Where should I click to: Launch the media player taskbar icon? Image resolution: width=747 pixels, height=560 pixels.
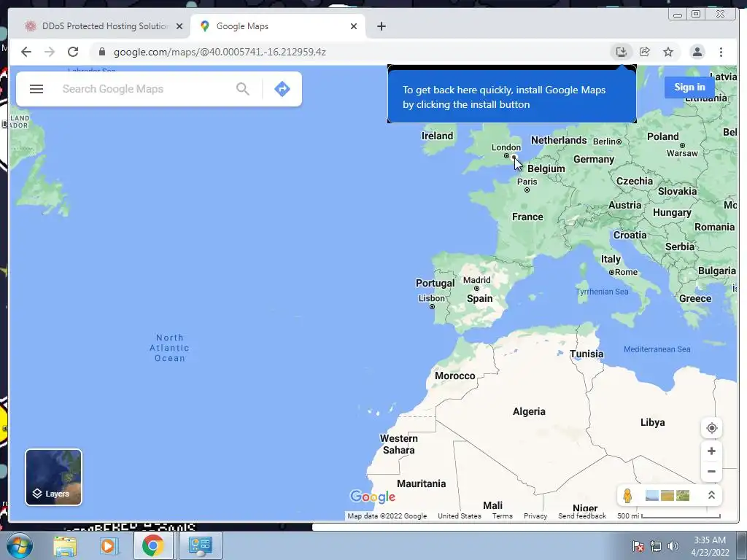coord(109,545)
